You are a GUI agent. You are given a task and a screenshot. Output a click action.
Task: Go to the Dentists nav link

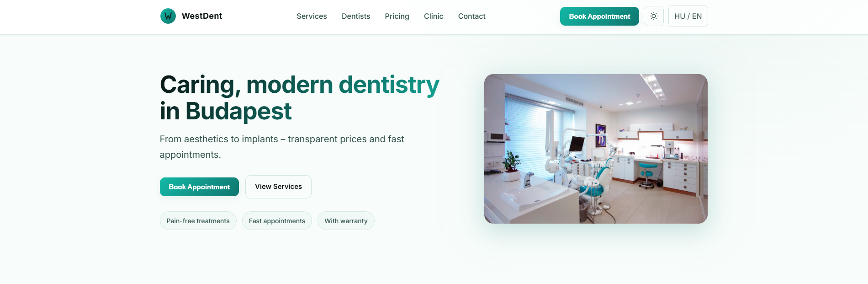pos(356,16)
